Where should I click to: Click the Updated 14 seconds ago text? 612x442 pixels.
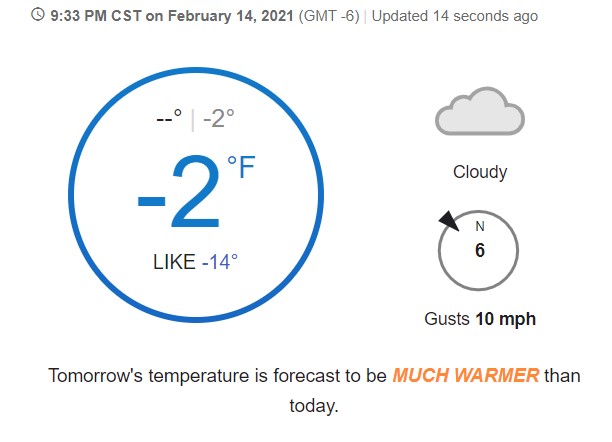[x=455, y=16]
